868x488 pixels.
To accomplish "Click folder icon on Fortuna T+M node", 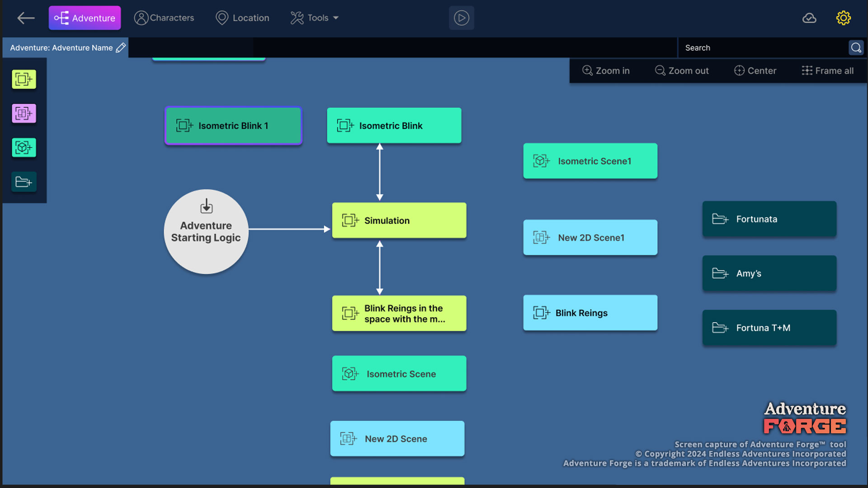I will [x=720, y=328].
